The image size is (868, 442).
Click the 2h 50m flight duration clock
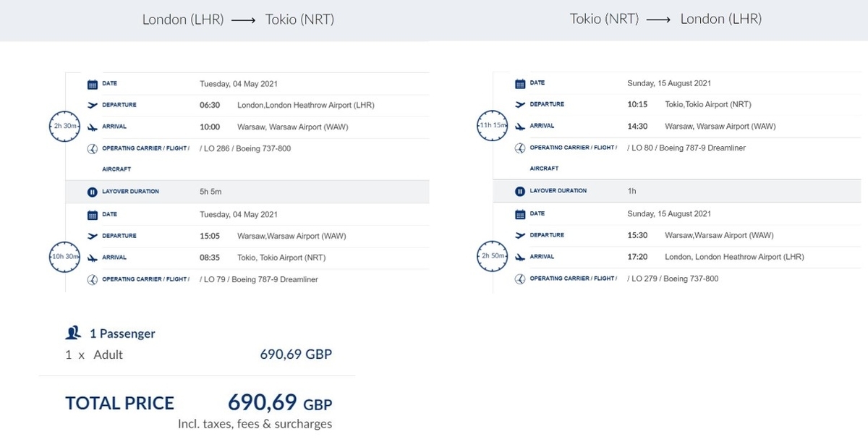(493, 257)
